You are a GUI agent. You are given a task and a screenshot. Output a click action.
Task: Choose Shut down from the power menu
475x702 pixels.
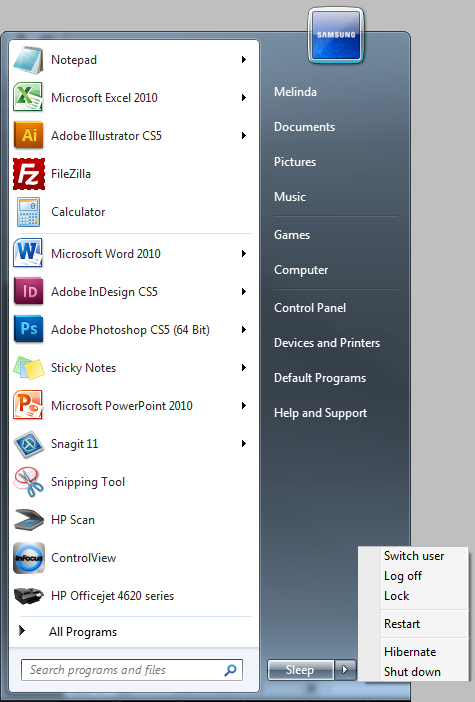pos(412,672)
